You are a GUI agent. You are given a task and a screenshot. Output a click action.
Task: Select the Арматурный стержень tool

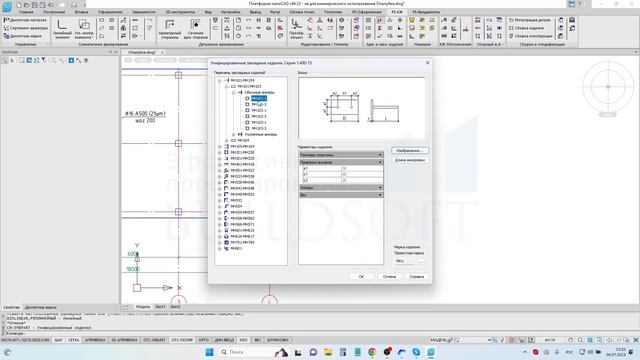click(x=170, y=29)
